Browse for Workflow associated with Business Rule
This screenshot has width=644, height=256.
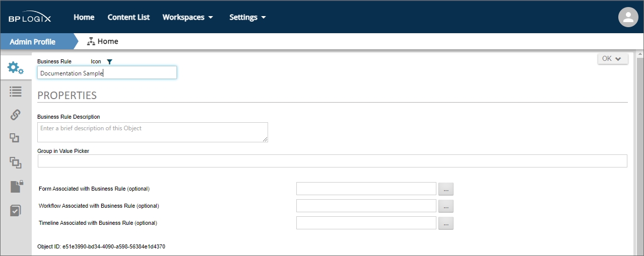point(445,206)
